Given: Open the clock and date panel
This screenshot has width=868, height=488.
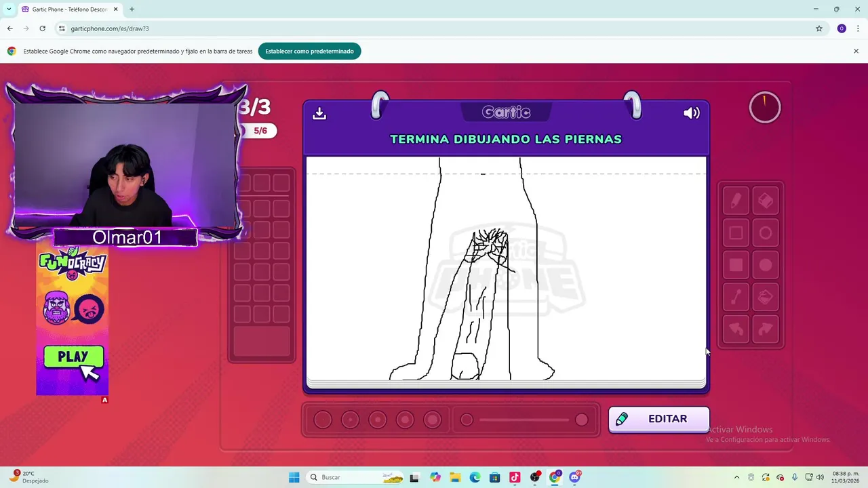Looking at the screenshot, I should (846, 477).
